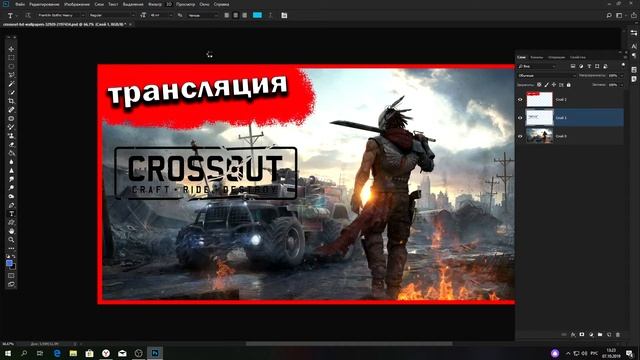This screenshot has width=640, height=360.
Task: Switch to the Свойства tab
Action: click(578, 57)
